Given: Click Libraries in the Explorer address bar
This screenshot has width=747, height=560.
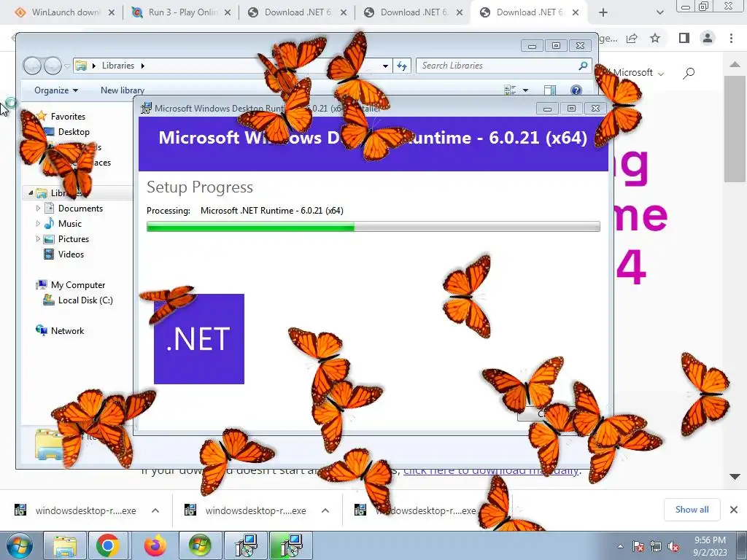Looking at the screenshot, I should click(x=117, y=66).
